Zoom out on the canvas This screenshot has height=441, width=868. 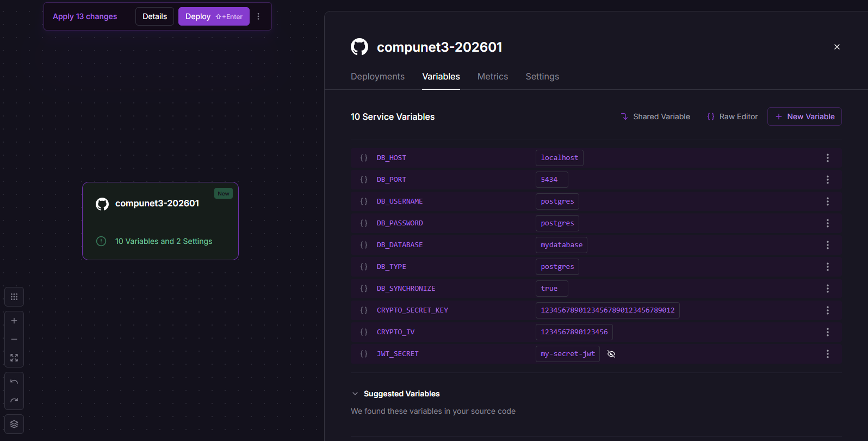pyautogui.click(x=14, y=339)
